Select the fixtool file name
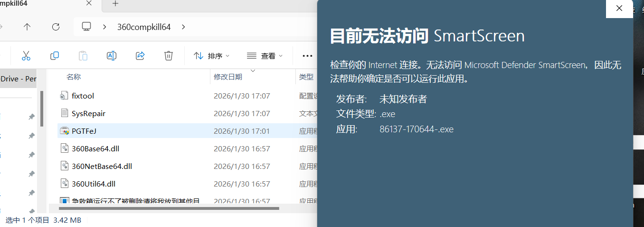Viewport: 644px width, 227px height. [x=83, y=96]
